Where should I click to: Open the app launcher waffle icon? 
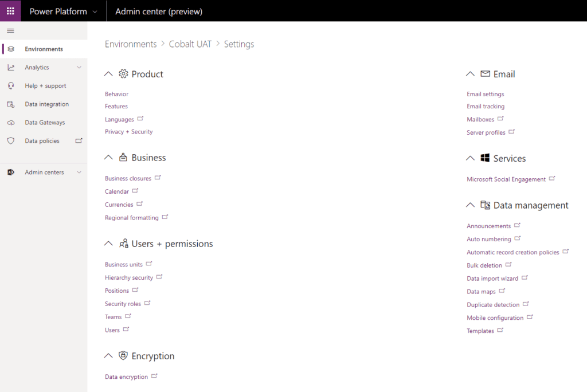point(10,11)
